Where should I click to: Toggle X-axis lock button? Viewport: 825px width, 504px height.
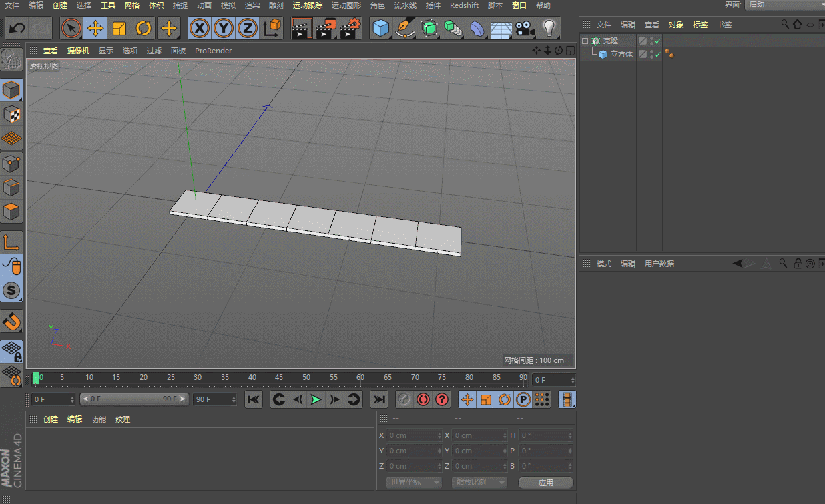pos(199,29)
